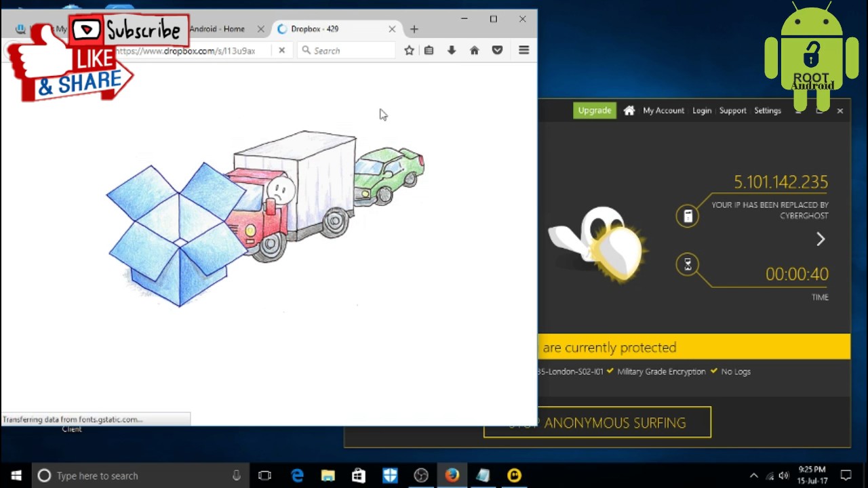Viewport: 868px width, 488px height.
Task: Click the No Logs label
Action: click(x=736, y=371)
